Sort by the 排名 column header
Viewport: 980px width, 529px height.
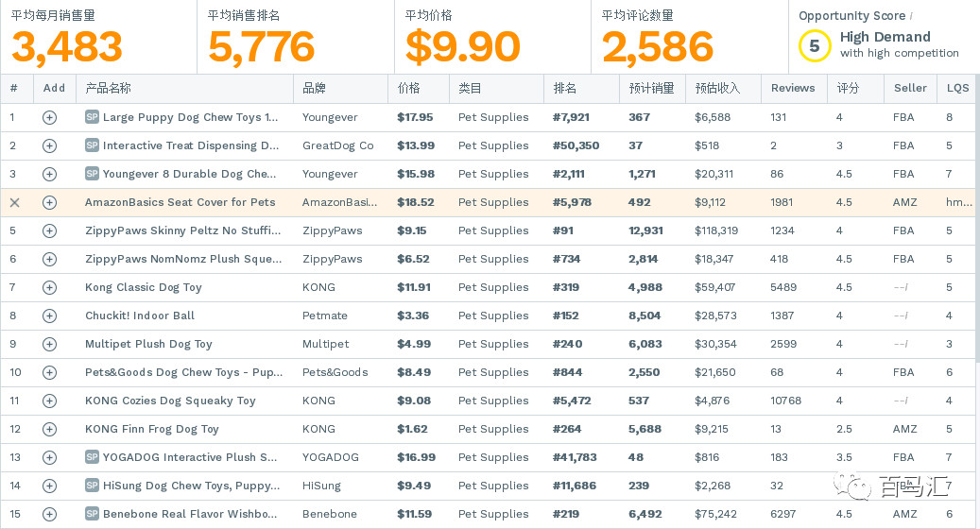(565, 88)
